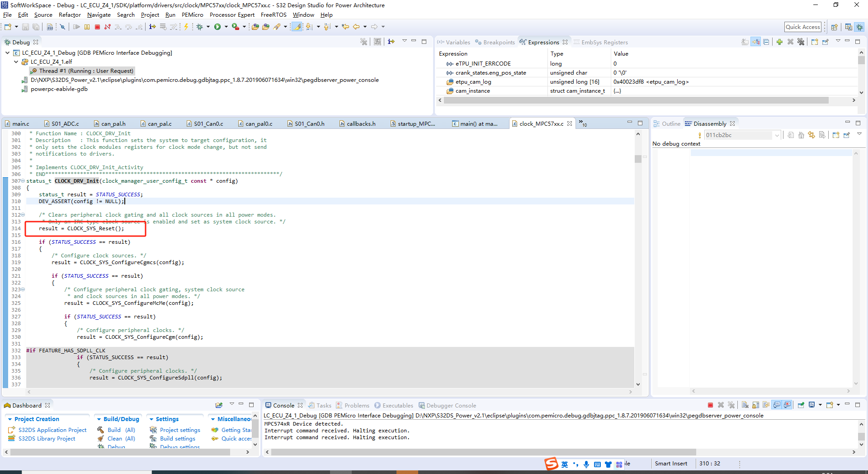Click the Console horizontal scrollbar

(x=484, y=452)
